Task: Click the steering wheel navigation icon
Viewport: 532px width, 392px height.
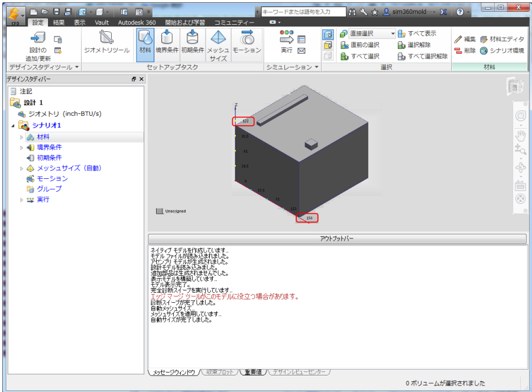Action: tap(520, 116)
